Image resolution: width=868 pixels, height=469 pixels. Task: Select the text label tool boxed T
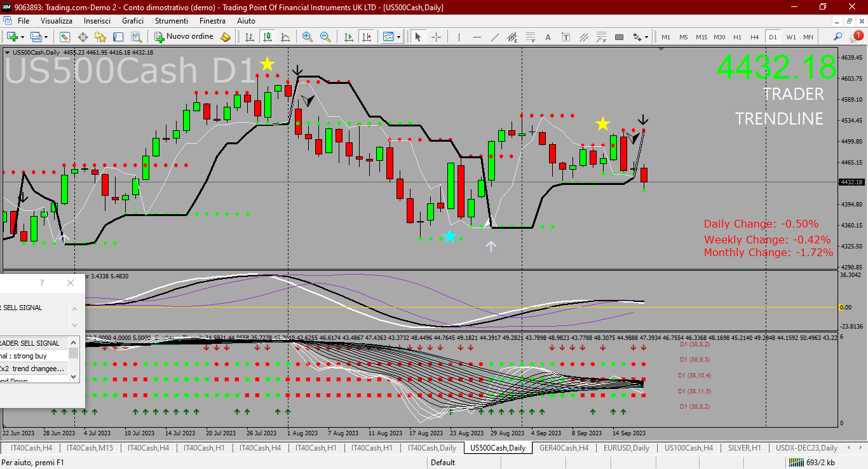click(x=566, y=37)
